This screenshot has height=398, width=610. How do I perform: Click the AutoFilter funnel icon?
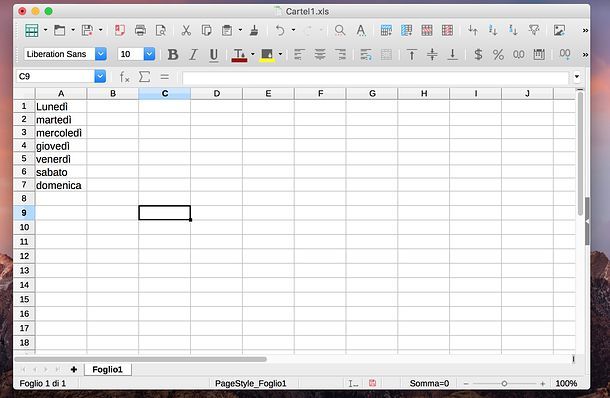pos(534,30)
